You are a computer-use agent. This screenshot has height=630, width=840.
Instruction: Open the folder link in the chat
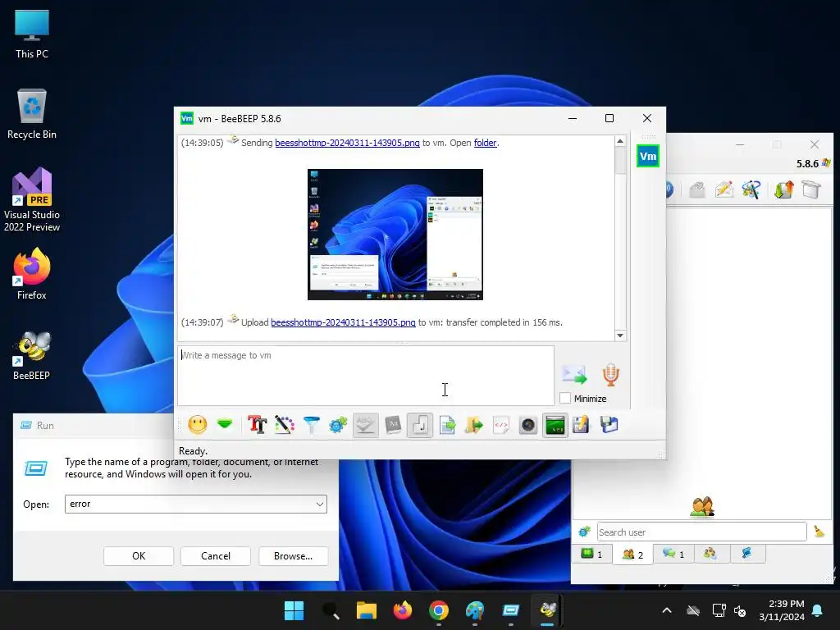click(486, 143)
